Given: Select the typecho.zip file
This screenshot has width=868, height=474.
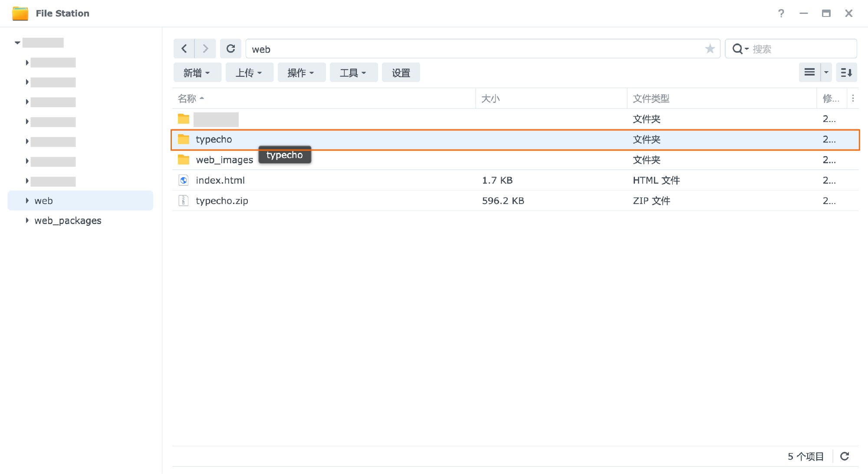Looking at the screenshot, I should [222, 201].
